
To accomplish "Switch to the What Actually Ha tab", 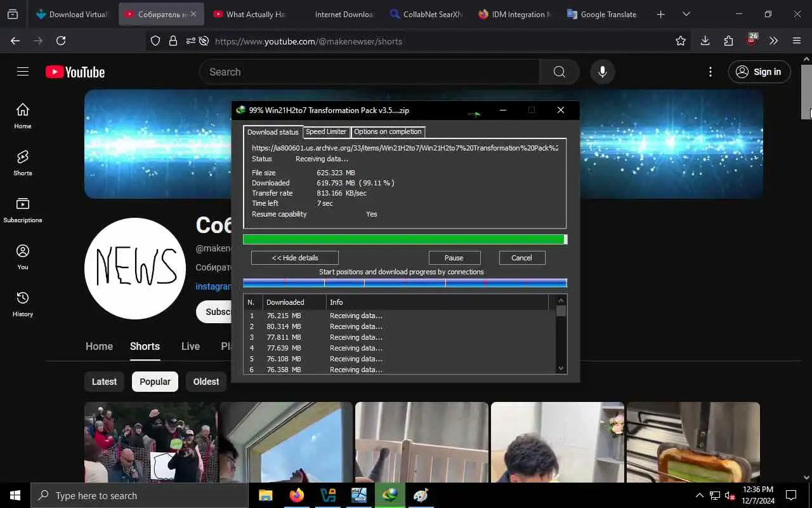I will point(249,14).
